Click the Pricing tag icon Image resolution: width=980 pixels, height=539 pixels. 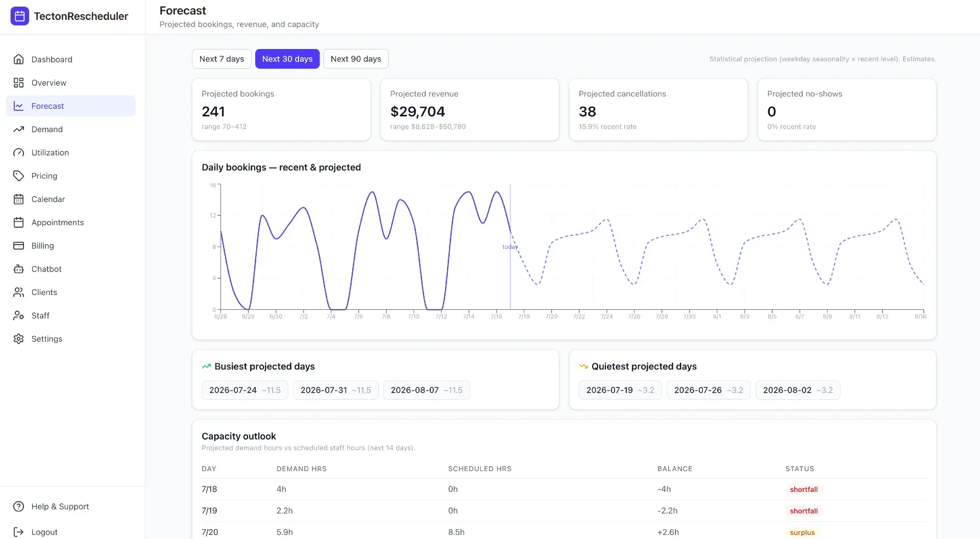[19, 176]
